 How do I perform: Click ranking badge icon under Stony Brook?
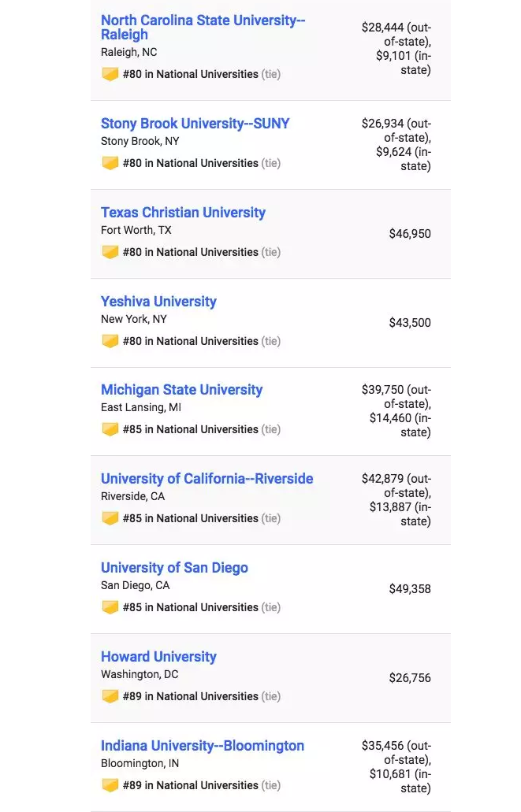point(110,163)
